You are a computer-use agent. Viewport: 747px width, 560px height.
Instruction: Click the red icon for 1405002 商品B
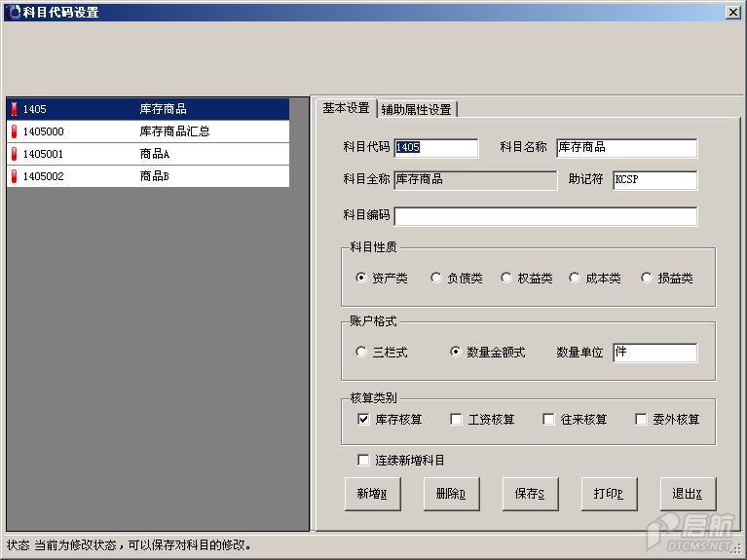(14, 177)
